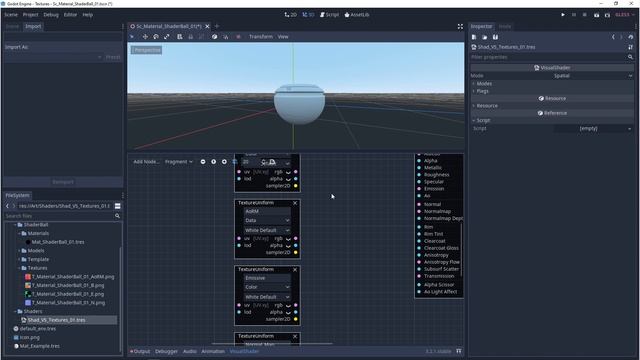
Task: Open Inspector object history icon
Action: point(631,37)
